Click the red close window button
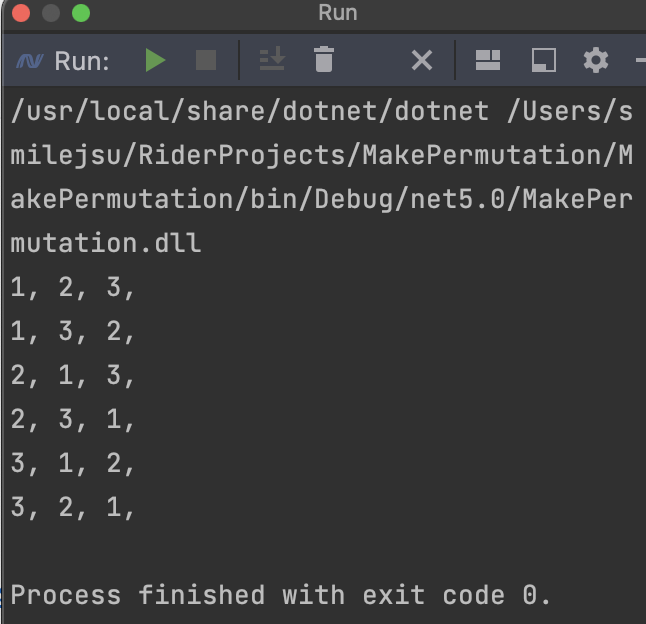The height and width of the screenshot is (624, 646). (21, 13)
